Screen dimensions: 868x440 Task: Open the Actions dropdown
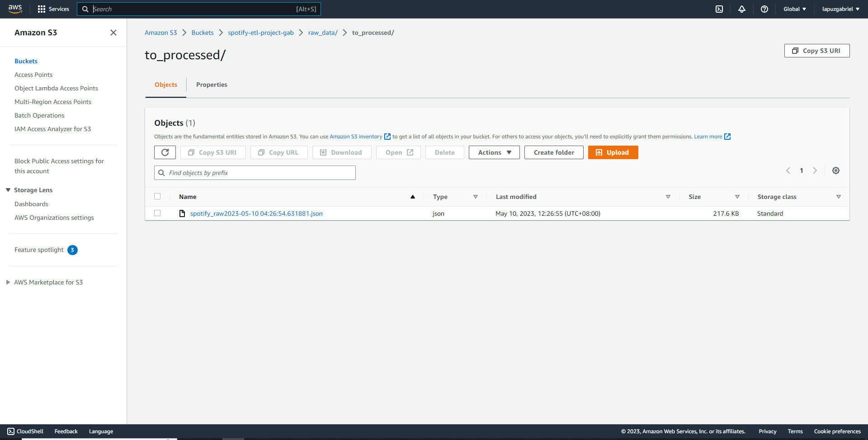(x=494, y=152)
